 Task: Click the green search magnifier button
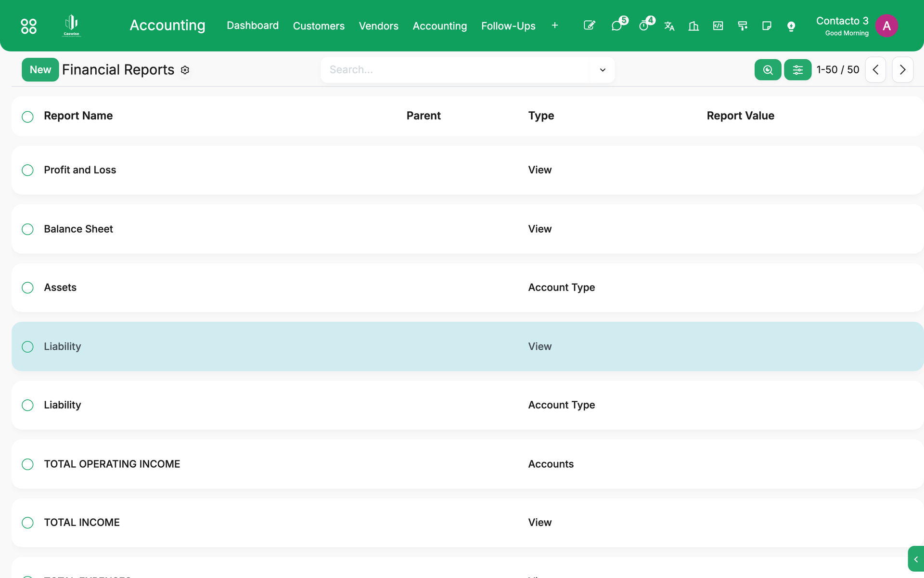point(768,70)
